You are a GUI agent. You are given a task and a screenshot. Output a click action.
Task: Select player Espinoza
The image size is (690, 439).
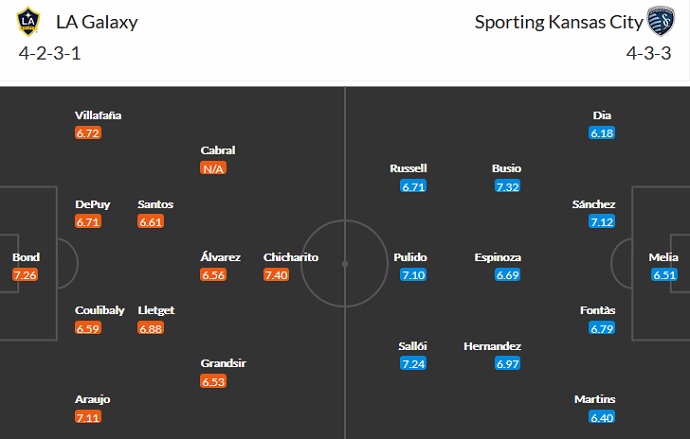(497, 257)
